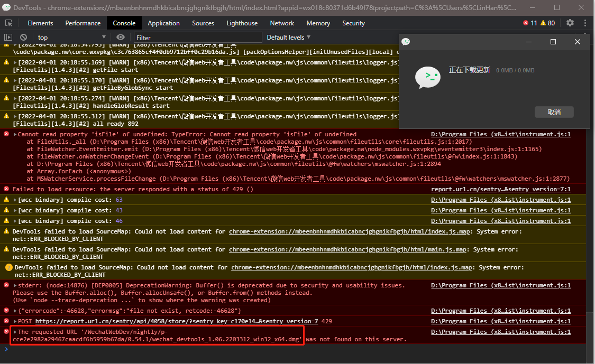Open the top context selector dropdown
The image size is (595, 364).
pyautogui.click(x=71, y=37)
